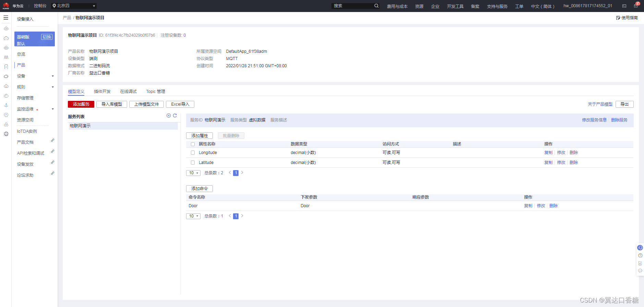Select 物联网演示 in the service list
The image size is (644, 307).
pos(123,126)
